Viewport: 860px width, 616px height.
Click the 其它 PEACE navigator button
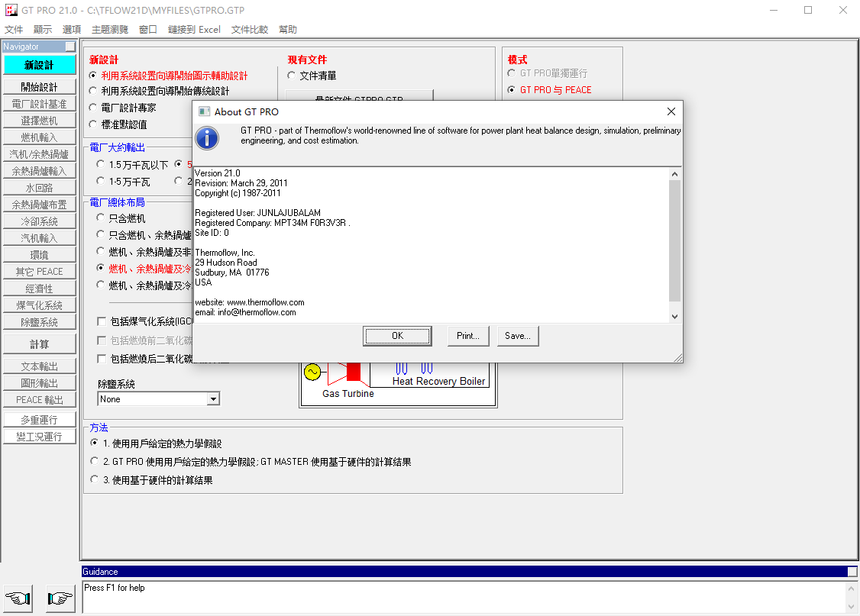40,271
